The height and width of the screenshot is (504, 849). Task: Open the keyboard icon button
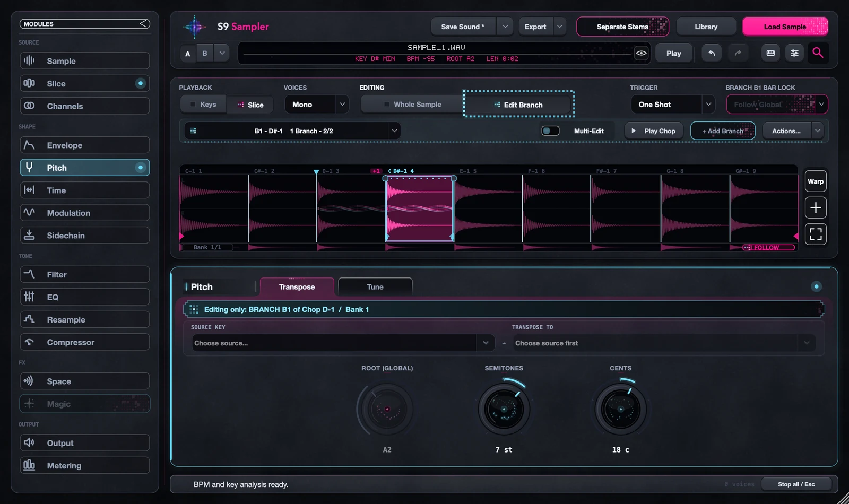pyautogui.click(x=770, y=53)
